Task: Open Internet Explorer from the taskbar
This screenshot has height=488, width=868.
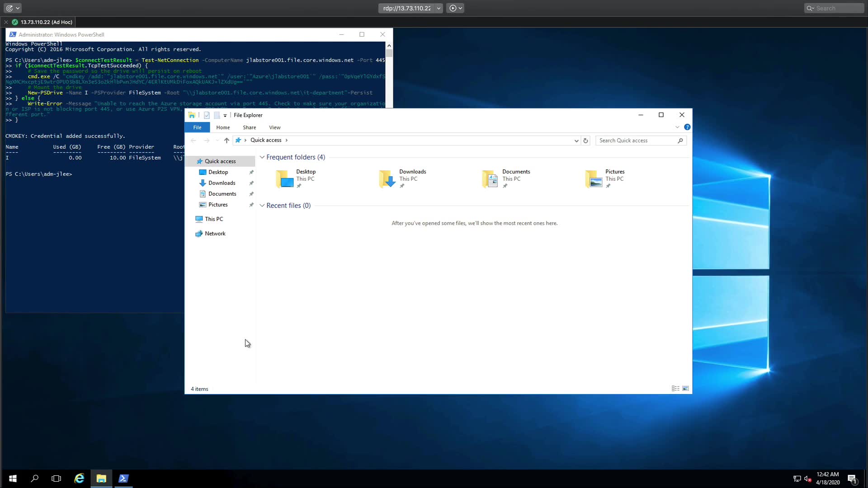Action: coord(79,479)
